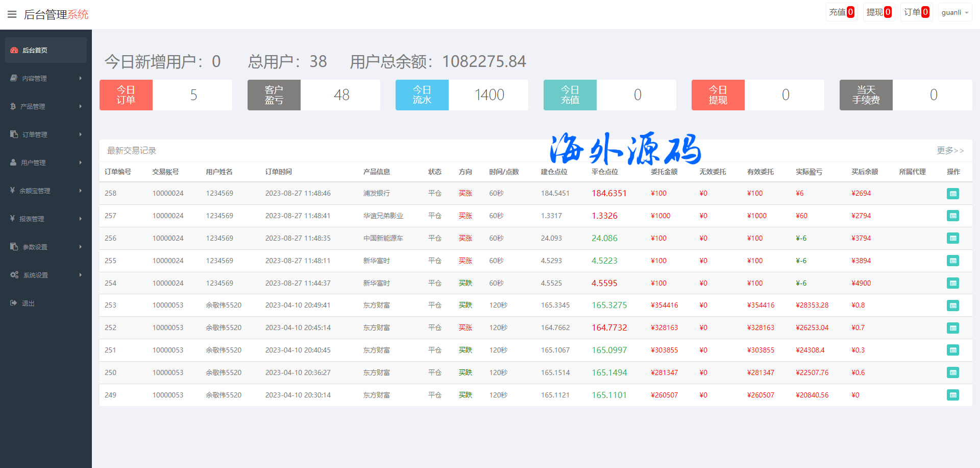Click the 更多>> link

[950, 150]
